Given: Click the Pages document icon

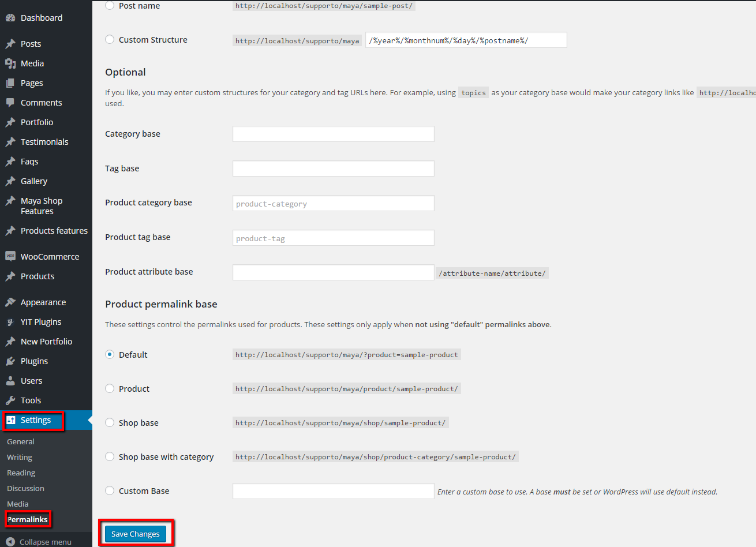Looking at the screenshot, I should coord(10,83).
